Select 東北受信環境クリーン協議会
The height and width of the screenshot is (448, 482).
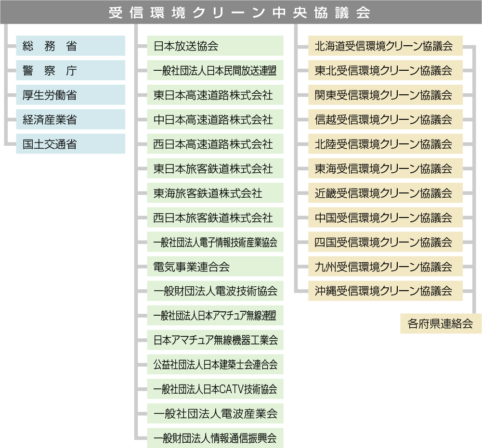tap(386, 70)
